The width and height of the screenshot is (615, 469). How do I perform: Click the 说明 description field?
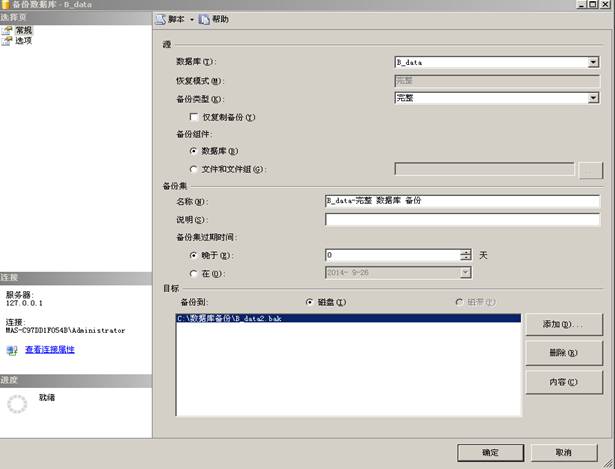pos(462,219)
